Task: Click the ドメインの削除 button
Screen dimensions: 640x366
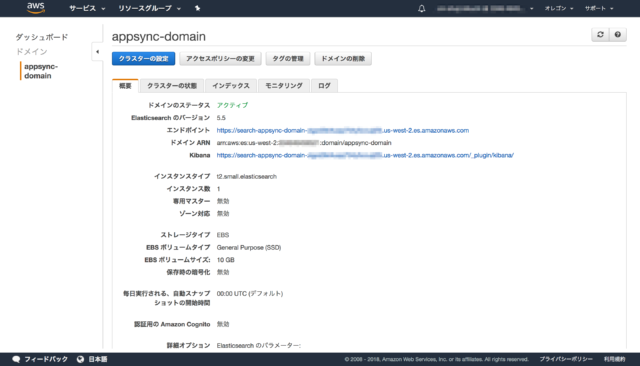Action: (343, 58)
